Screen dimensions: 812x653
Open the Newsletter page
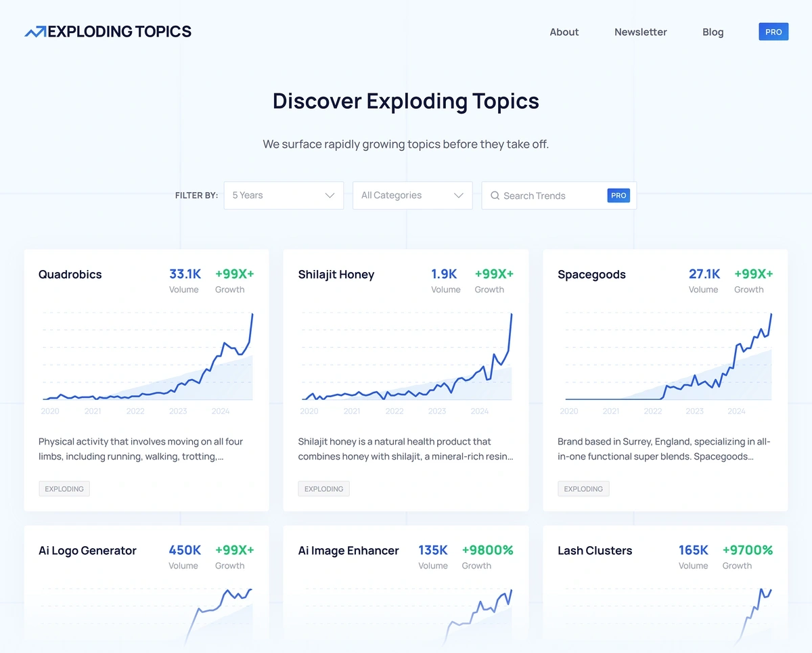(641, 32)
